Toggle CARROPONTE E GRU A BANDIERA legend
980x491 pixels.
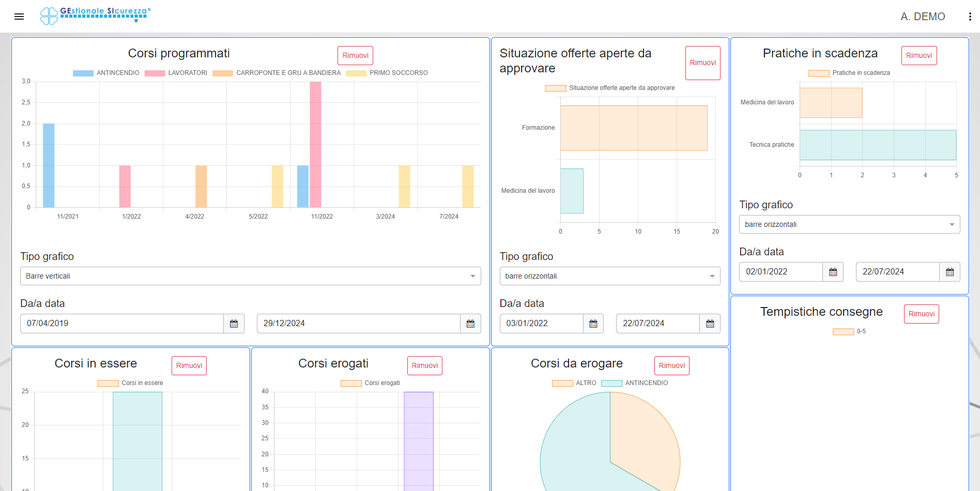[x=277, y=73]
